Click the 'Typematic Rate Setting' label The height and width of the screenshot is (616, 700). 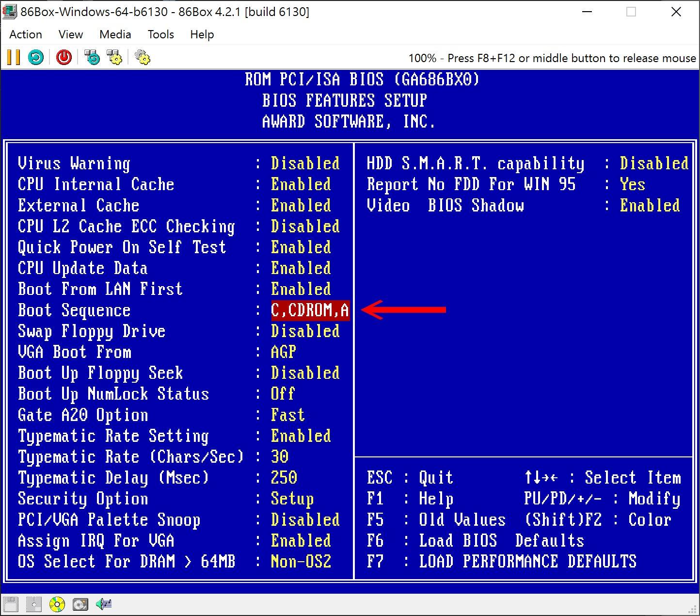point(113,436)
